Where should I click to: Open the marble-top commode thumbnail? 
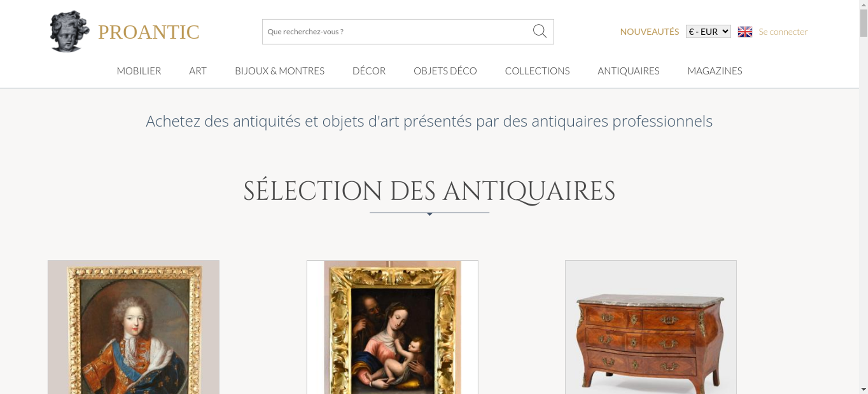pos(651,327)
